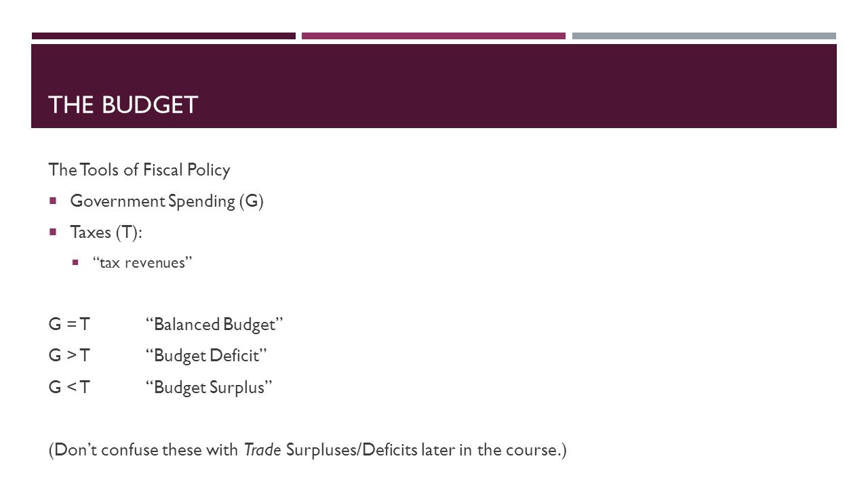
Task: Click the small bullet before "tax revenues"
Action: [75, 263]
